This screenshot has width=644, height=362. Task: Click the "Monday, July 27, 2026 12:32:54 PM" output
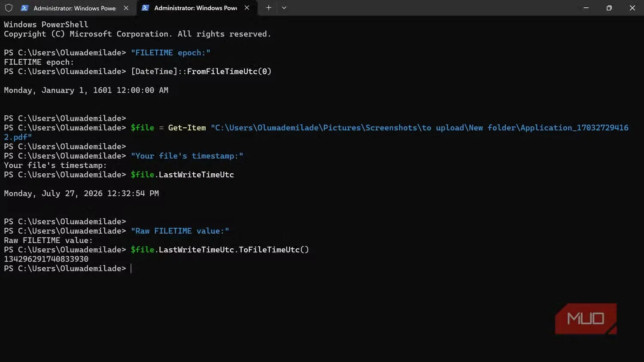tap(82, 193)
